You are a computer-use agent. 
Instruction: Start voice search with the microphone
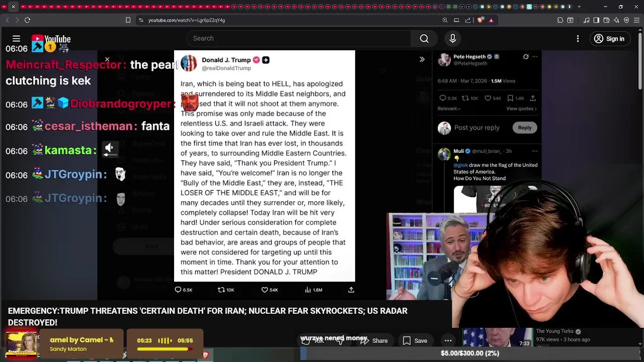pyautogui.click(x=453, y=39)
